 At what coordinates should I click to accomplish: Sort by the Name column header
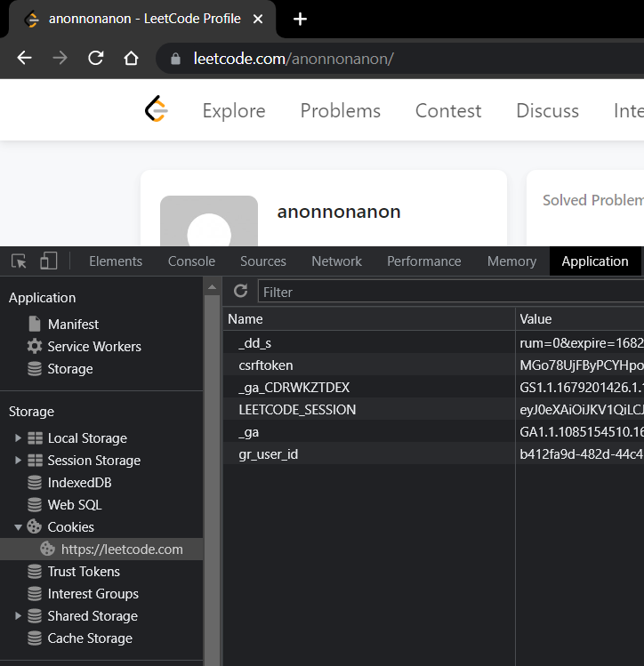click(369, 319)
